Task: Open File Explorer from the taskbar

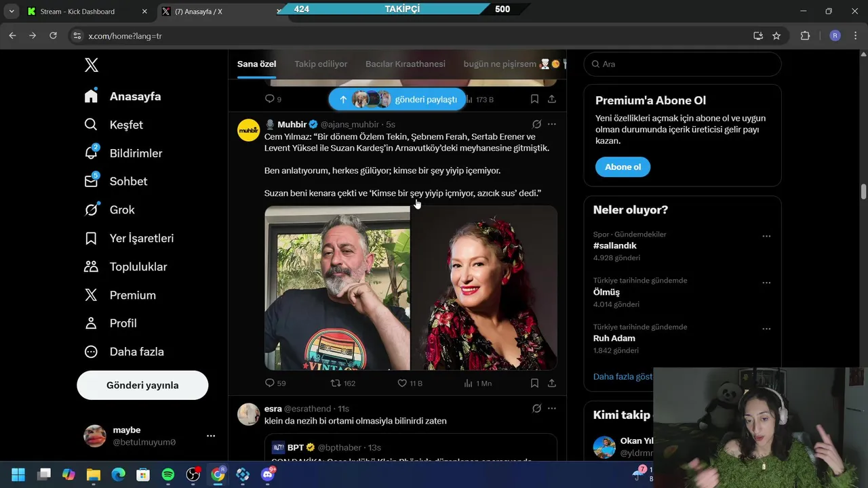Action: [x=94, y=474]
